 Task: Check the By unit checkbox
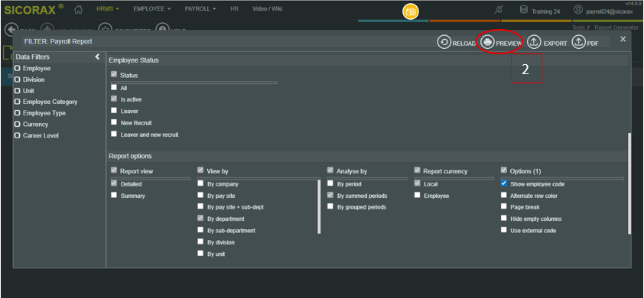coord(200,253)
